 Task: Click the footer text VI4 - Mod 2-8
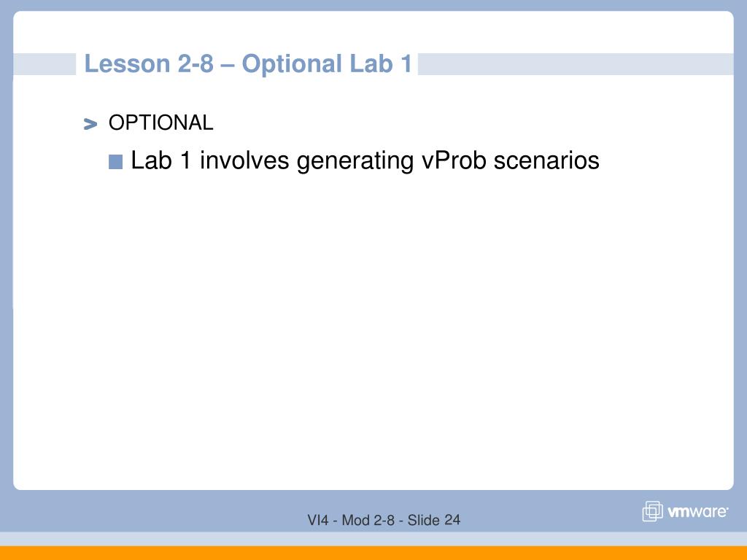tap(351, 520)
